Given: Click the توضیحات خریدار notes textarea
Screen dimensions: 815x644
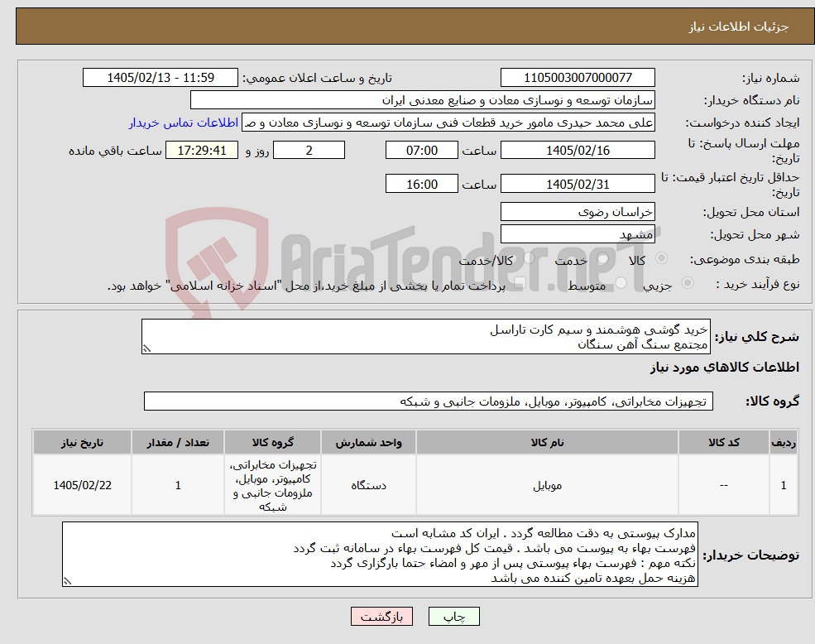Looking at the screenshot, I should 380,555.
